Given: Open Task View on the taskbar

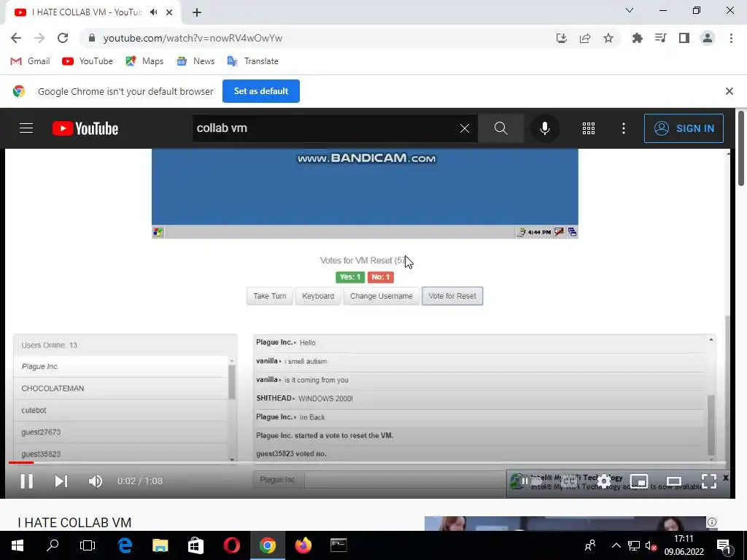Looking at the screenshot, I should pos(88,545).
